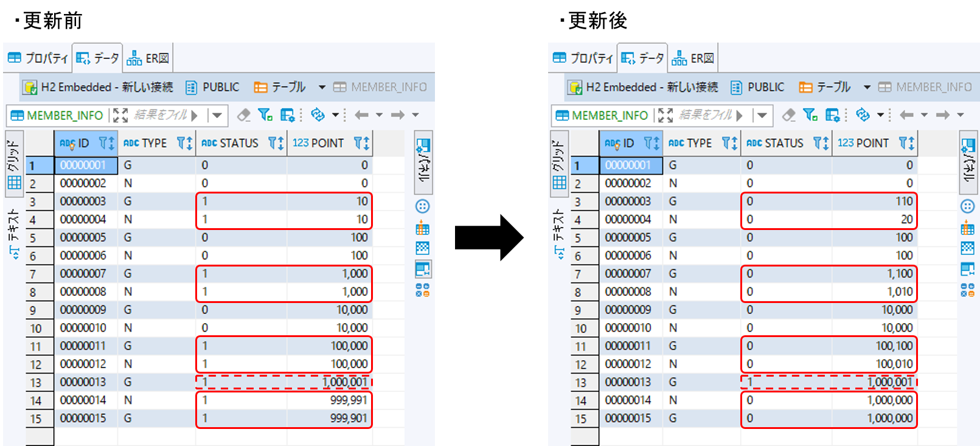Apply filter play arrow in 更新前 panel
This screenshot has height=446, width=980.
pos(195,115)
